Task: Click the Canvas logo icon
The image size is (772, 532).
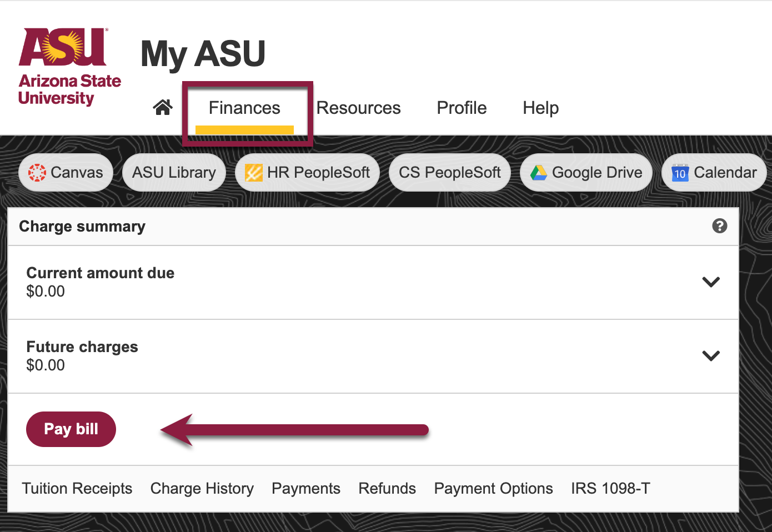Action: 37,173
